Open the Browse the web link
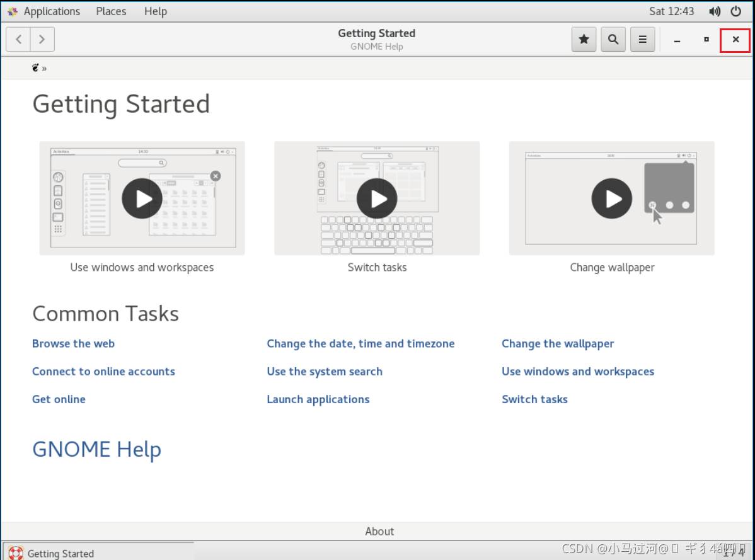This screenshot has height=560, width=755. pos(73,343)
